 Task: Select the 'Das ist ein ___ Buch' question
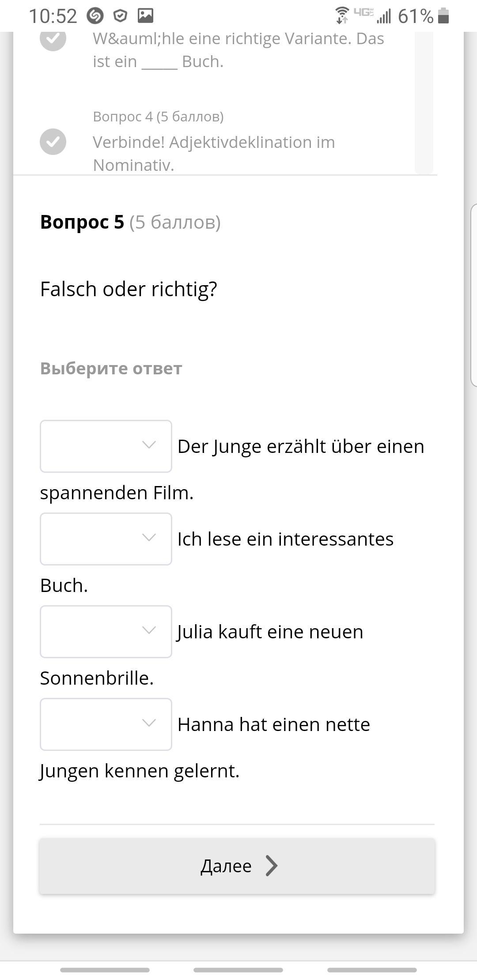(x=238, y=50)
